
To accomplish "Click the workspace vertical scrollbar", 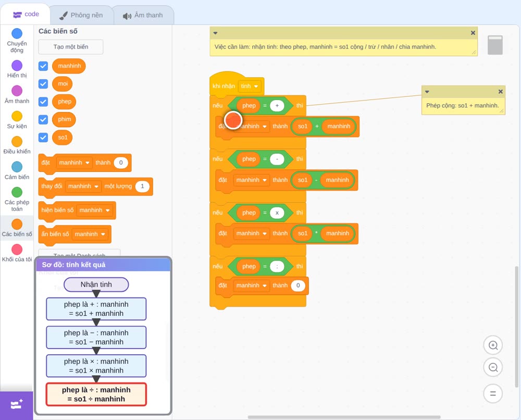I will tap(516, 326).
